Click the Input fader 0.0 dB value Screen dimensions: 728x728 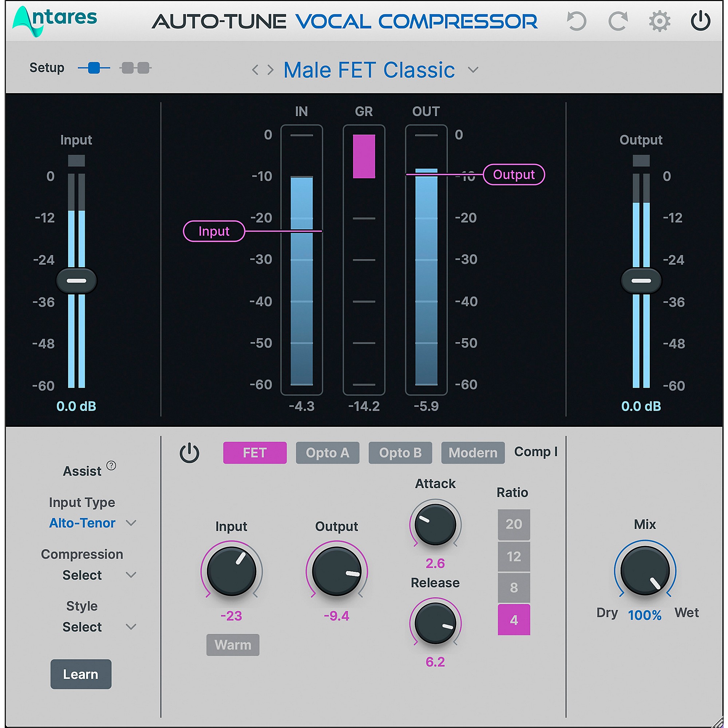tap(76, 406)
